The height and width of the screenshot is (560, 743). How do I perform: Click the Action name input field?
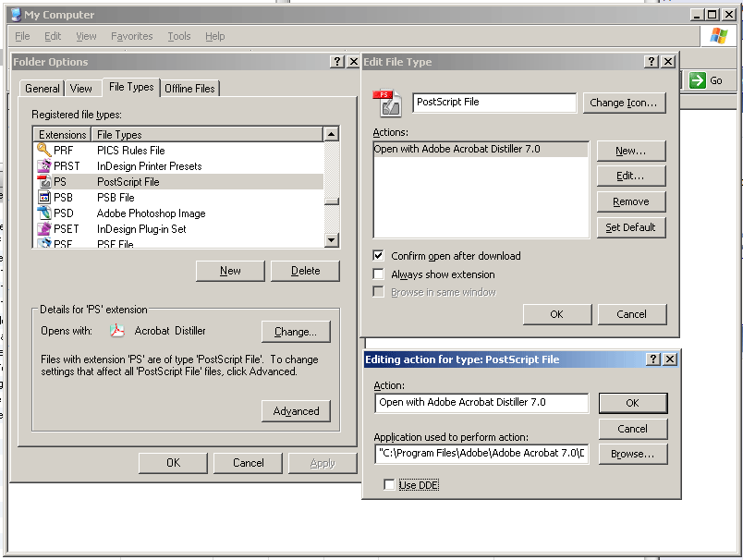(481, 403)
